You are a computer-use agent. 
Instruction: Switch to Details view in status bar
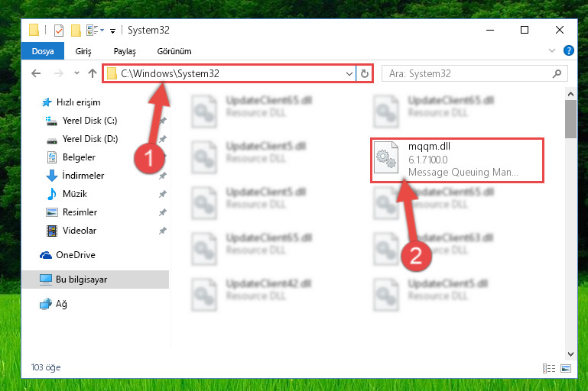[549, 368]
